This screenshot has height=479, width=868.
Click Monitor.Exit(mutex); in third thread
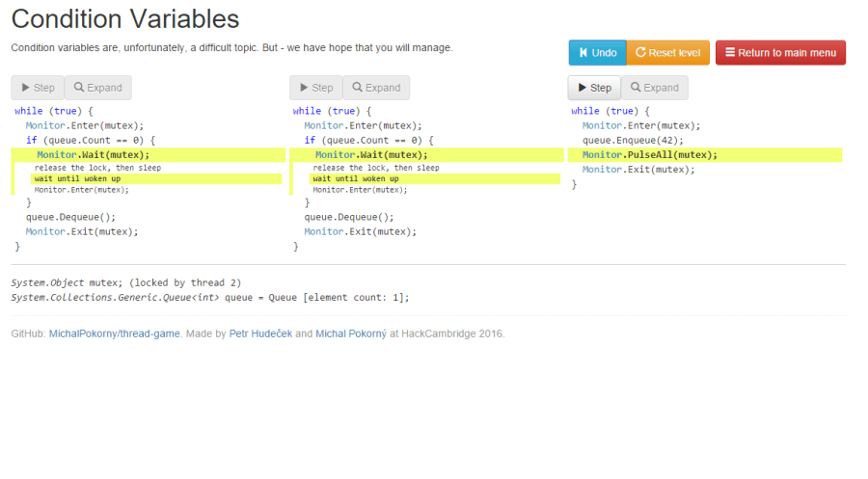coord(638,170)
